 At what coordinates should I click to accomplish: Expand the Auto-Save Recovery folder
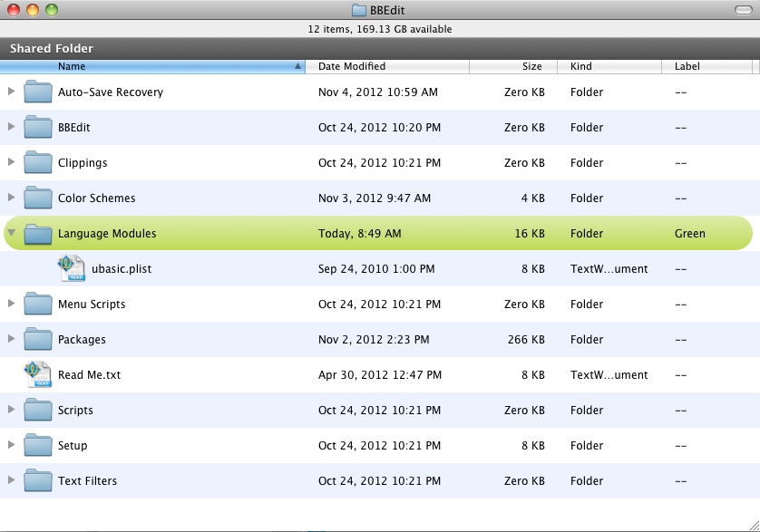[x=11, y=92]
